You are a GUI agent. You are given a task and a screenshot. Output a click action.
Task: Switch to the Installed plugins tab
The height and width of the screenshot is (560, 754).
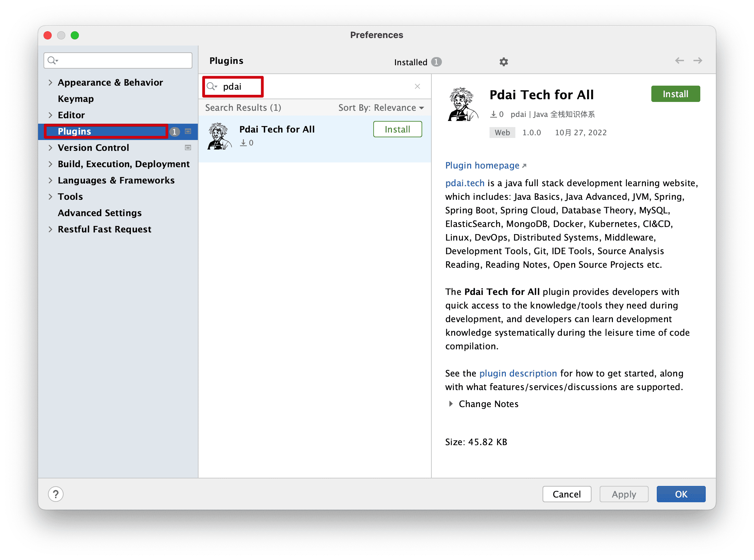(x=411, y=62)
